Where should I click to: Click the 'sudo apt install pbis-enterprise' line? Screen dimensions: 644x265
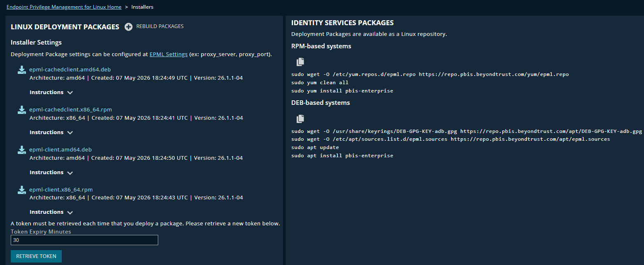pos(342,156)
